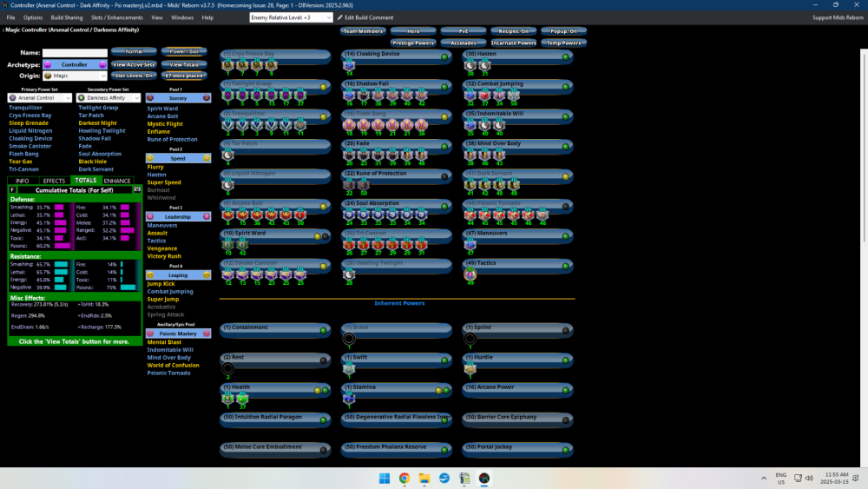
Task: Click the empty Sprint enhancement slot
Action: [x=470, y=338]
